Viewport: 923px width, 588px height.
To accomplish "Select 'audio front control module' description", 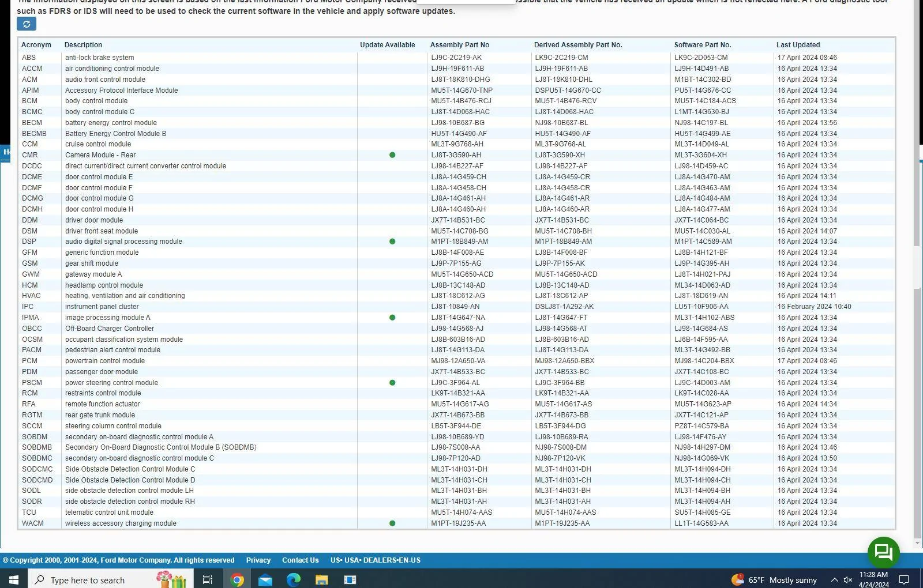I will click(105, 80).
